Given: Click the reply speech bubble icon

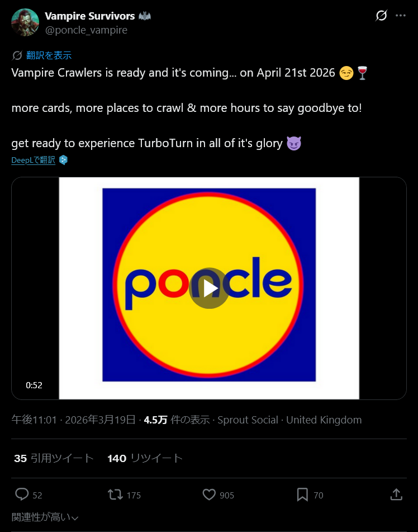Looking at the screenshot, I should click(22, 495).
